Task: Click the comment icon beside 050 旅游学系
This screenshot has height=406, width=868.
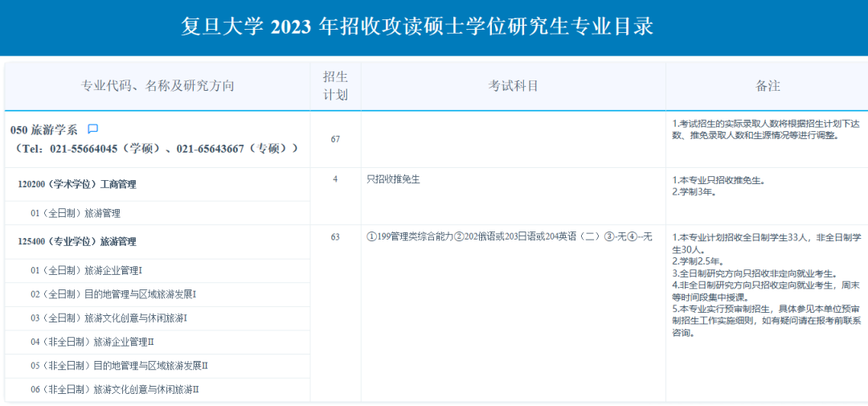Action: click(92, 129)
